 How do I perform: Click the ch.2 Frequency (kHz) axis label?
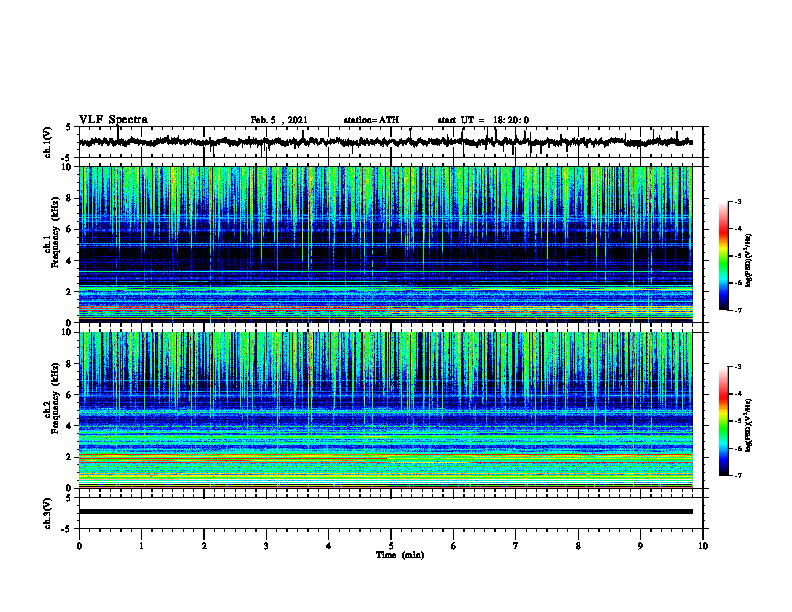pos(51,398)
